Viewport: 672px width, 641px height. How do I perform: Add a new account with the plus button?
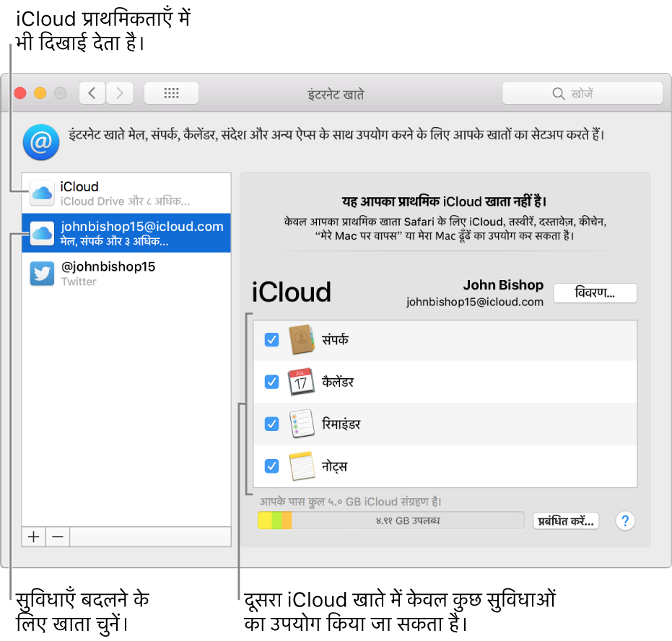point(33,536)
